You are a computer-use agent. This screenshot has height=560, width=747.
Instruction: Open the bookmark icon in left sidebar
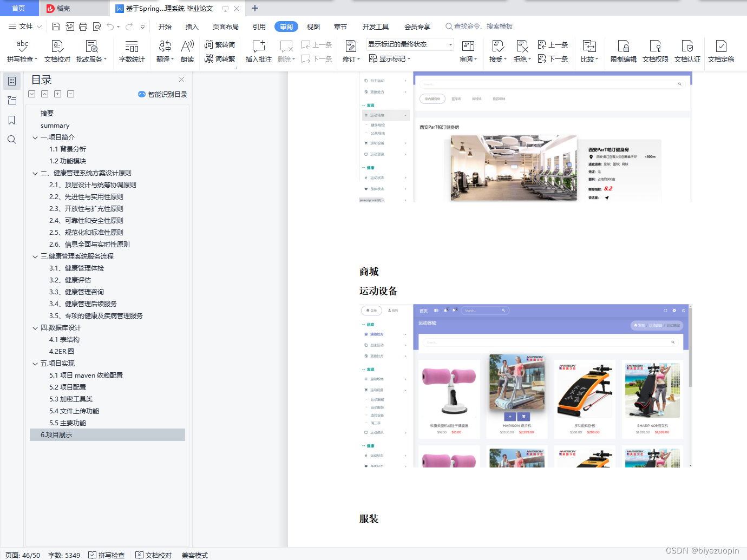(x=12, y=120)
